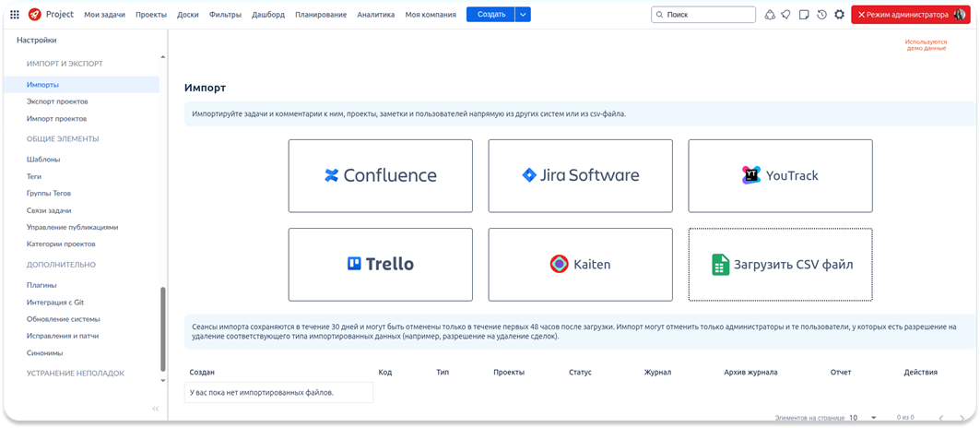Open Фильтры menu
The height and width of the screenshot is (428, 980).
226,15
